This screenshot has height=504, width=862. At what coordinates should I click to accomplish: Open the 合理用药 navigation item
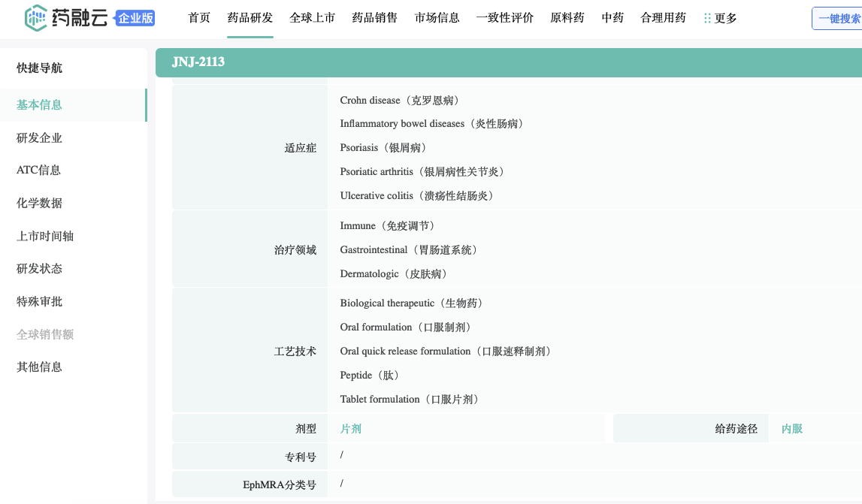click(x=663, y=17)
